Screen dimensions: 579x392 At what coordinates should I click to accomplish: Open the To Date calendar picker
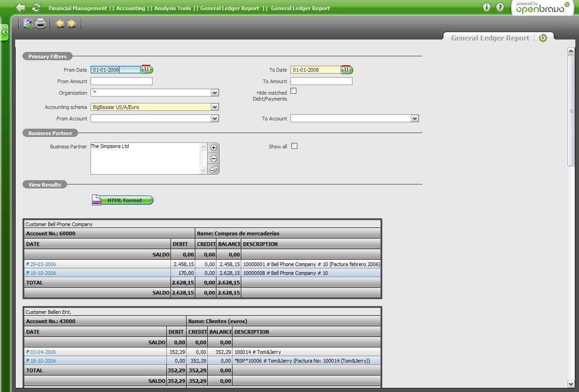click(x=347, y=69)
